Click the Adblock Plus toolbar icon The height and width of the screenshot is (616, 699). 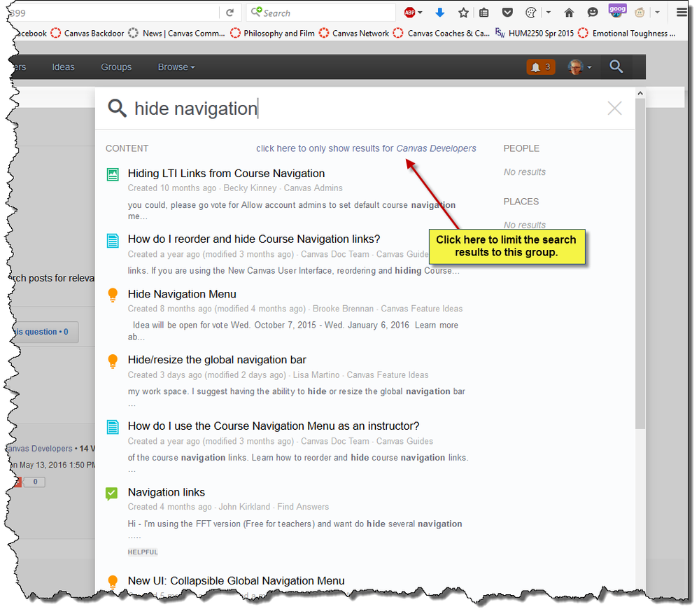click(410, 13)
